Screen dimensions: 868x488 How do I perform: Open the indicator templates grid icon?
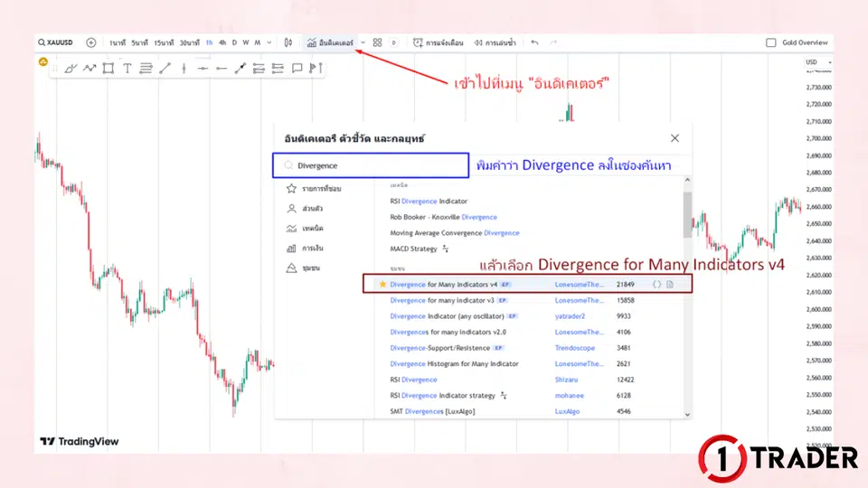pos(378,42)
